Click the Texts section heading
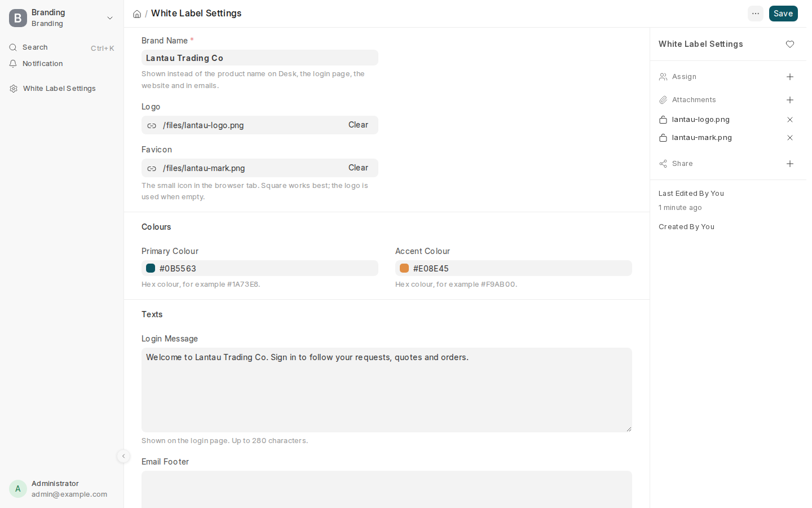 152,314
